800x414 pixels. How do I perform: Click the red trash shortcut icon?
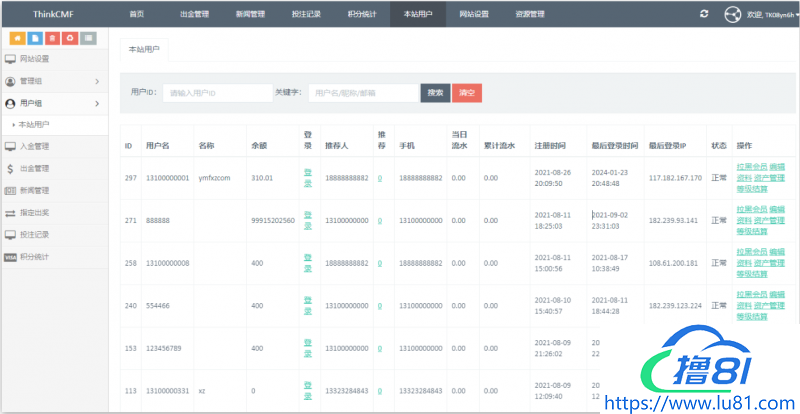point(52,38)
